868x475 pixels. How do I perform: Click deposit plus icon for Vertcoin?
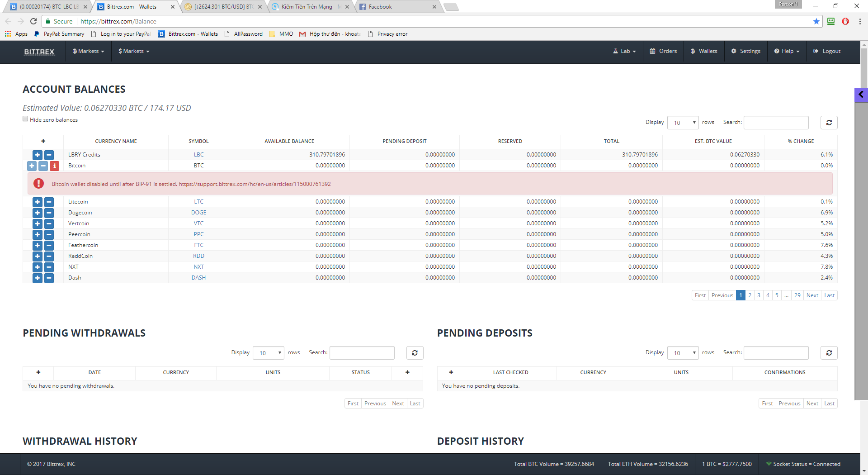[x=38, y=223]
